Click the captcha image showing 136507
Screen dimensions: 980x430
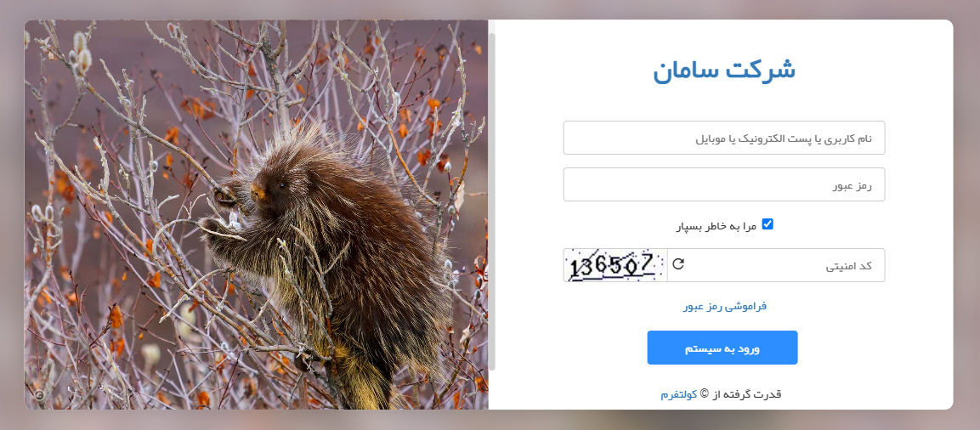(615, 265)
